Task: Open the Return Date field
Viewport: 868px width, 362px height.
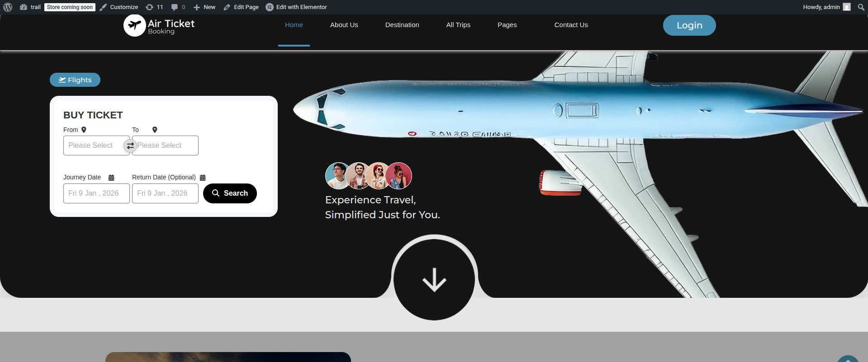Action: click(165, 193)
